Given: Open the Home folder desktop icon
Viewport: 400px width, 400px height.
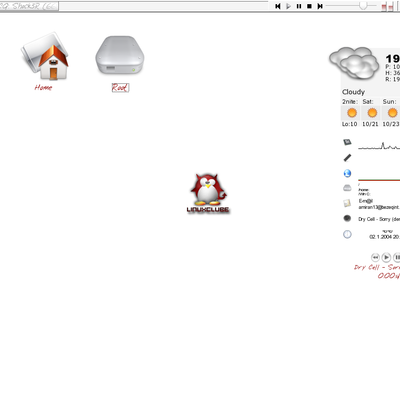Looking at the screenshot, I should (45, 57).
